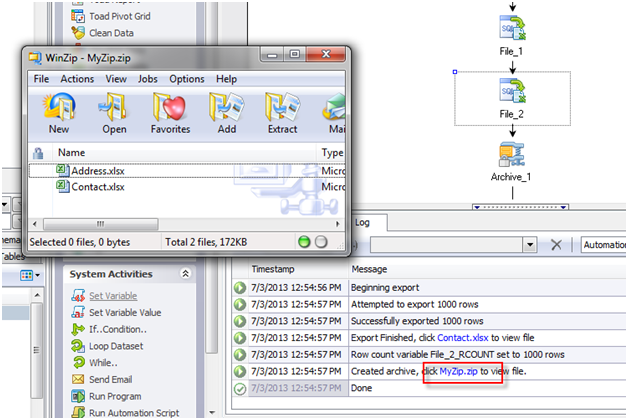Open the File menu in WinZip
The width and height of the screenshot is (628, 420).
[x=41, y=79]
